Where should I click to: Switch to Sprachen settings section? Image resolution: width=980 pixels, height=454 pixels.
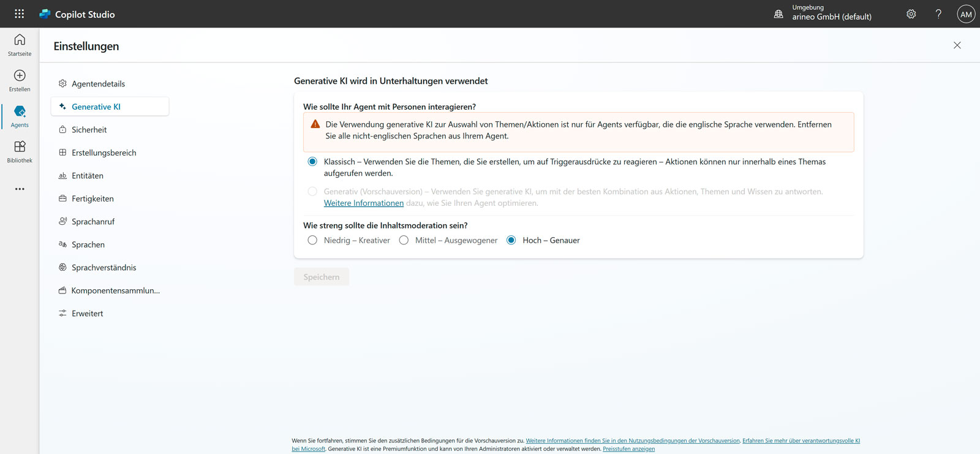[x=88, y=244]
